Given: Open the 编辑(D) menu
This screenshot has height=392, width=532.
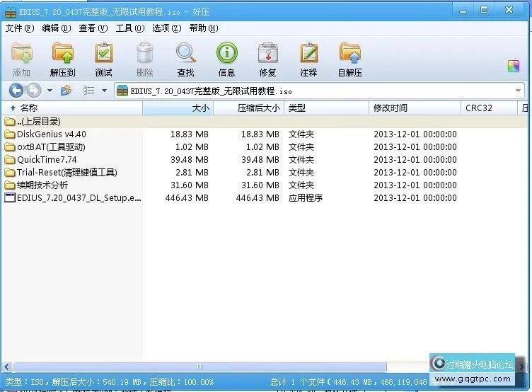Looking at the screenshot, I should [x=57, y=28].
